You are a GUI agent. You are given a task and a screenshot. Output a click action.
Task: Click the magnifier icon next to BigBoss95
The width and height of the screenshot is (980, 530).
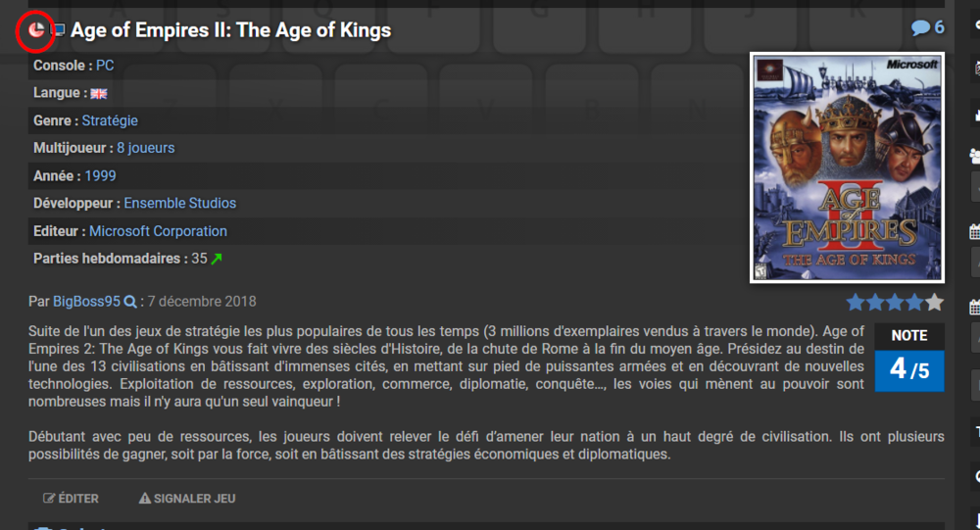130,302
